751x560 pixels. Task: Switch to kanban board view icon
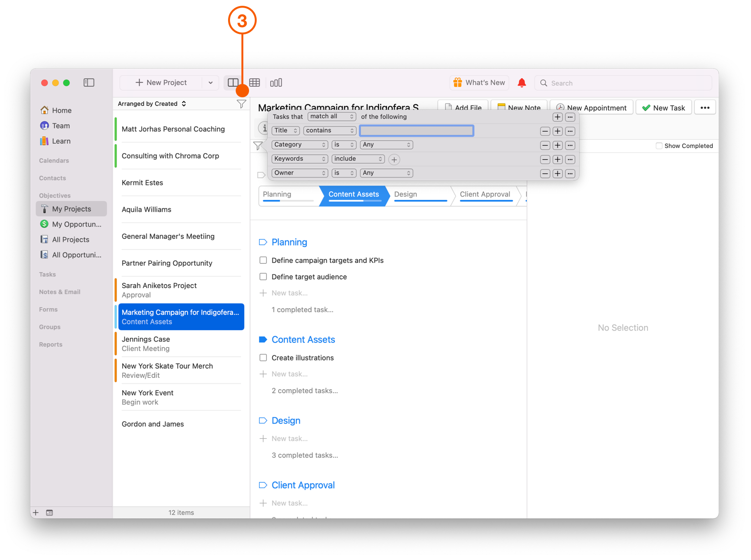tap(276, 83)
